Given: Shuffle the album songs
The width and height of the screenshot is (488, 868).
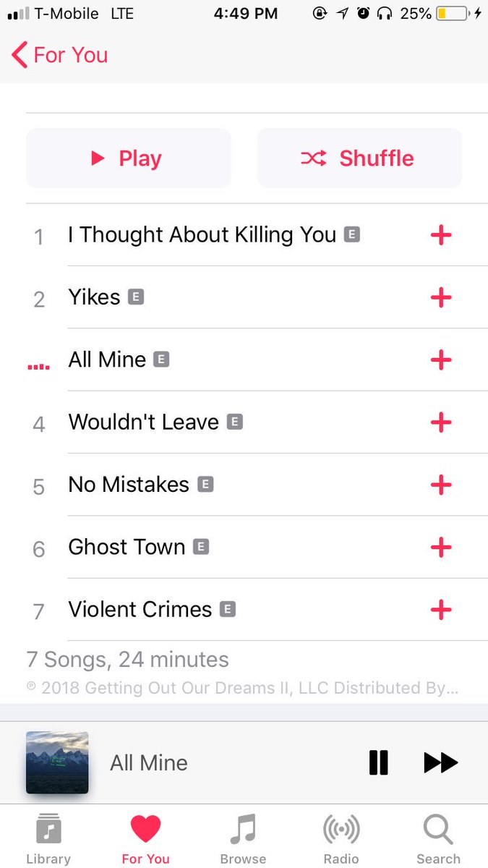Looking at the screenshot, I should click(359, 158).
